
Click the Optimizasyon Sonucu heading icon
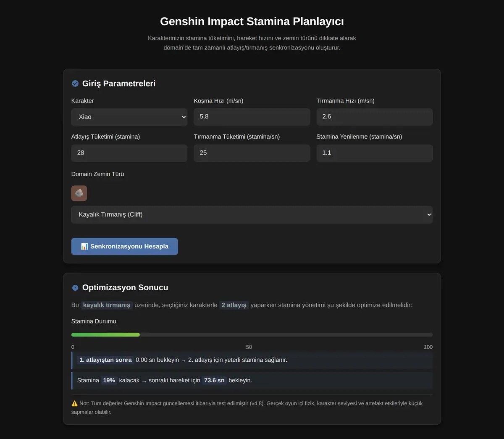75,288
